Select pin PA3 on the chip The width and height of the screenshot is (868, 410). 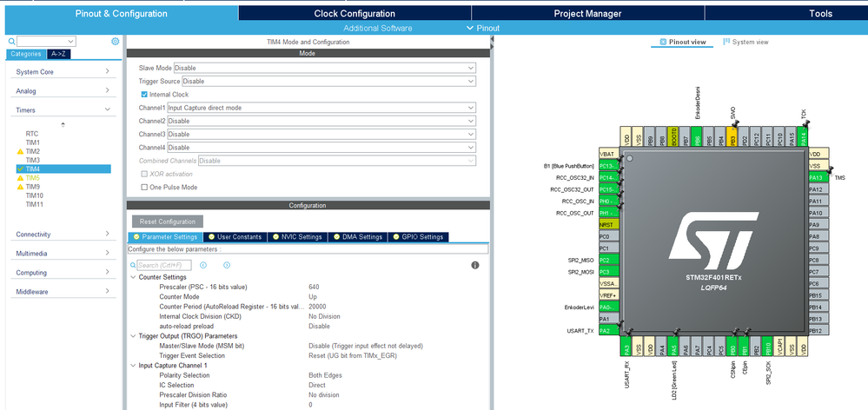pos(626,346)
